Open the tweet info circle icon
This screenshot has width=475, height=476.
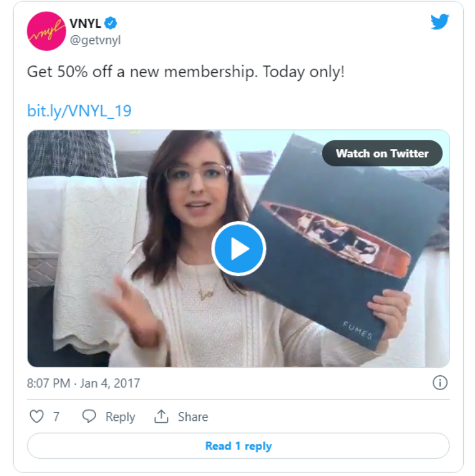(x=440, y=383)
